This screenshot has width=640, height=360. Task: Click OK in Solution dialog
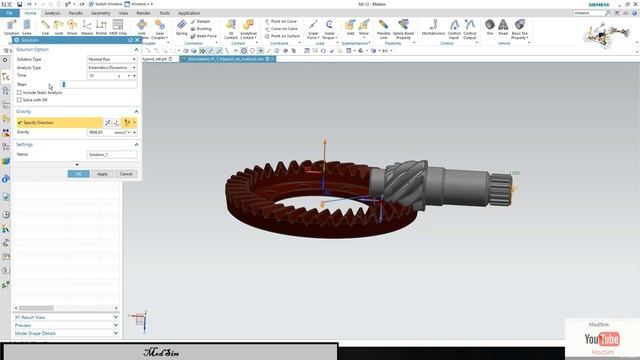tap(78, 174)
